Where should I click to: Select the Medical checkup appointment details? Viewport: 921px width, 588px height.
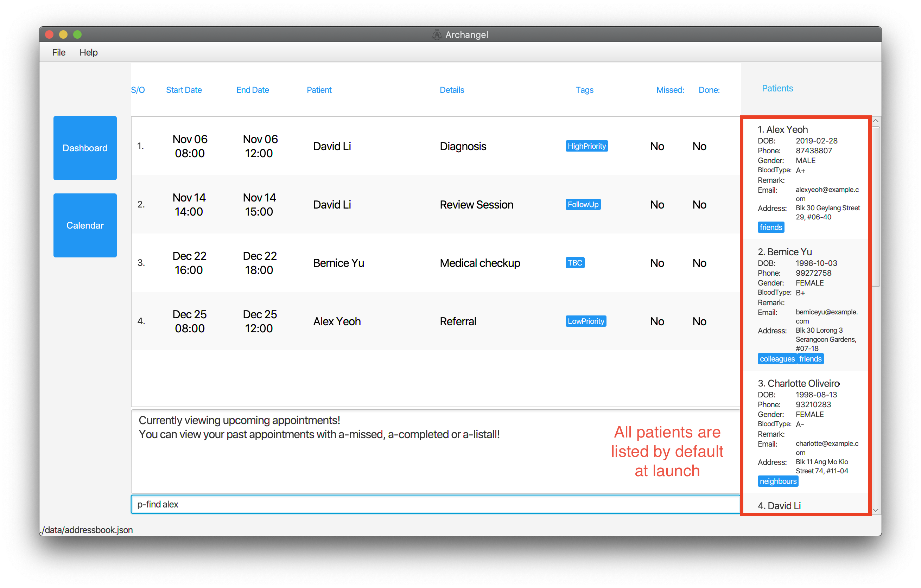pos(479,263)
